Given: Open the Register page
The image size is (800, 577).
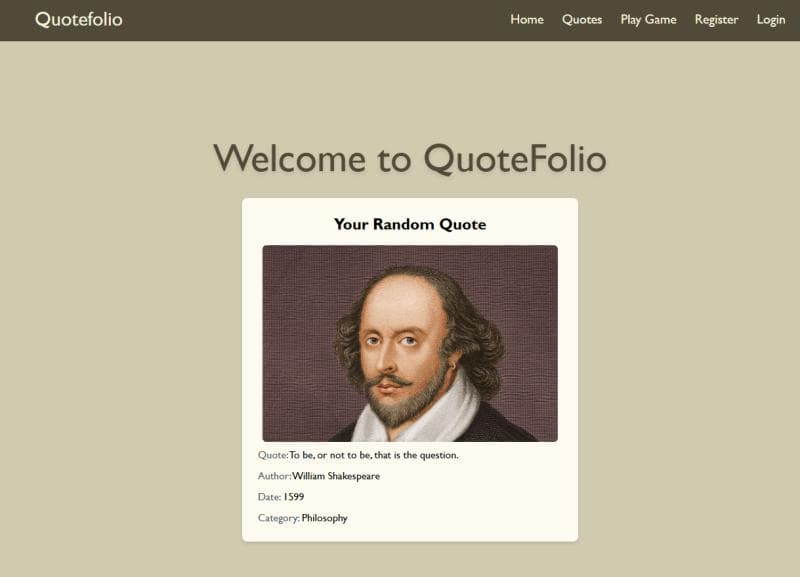Looking at the screenshot, I should [716, 19].
